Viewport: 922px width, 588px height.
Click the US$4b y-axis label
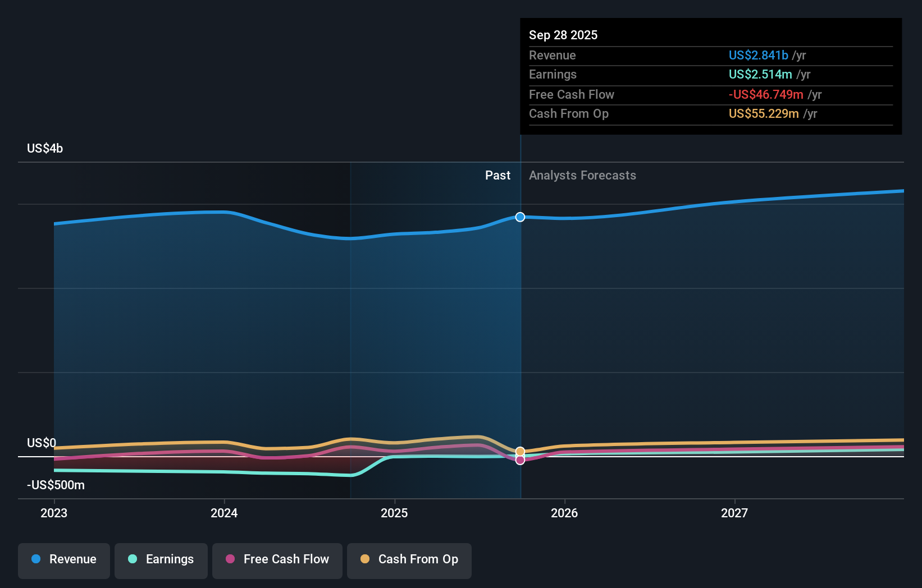(44, 148)
